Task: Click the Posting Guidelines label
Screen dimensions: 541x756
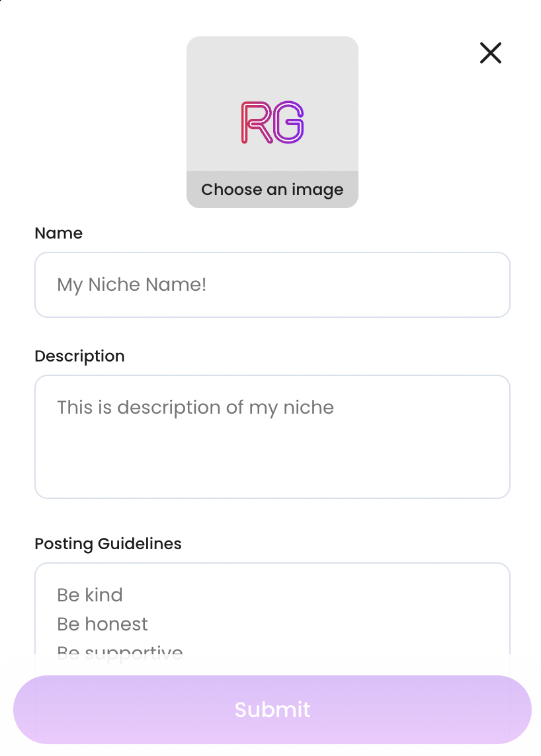Action: coord(108,544)
